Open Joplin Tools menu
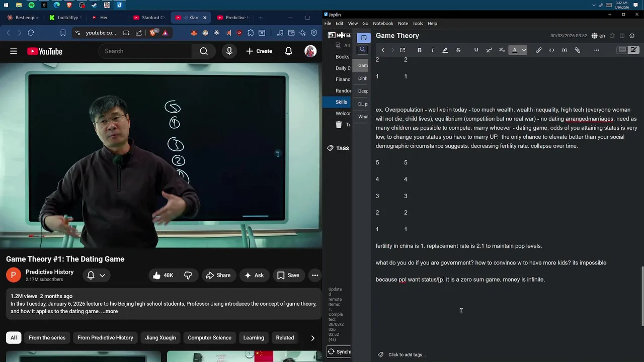This screenshot has width=644, height=362. [418, 24]
